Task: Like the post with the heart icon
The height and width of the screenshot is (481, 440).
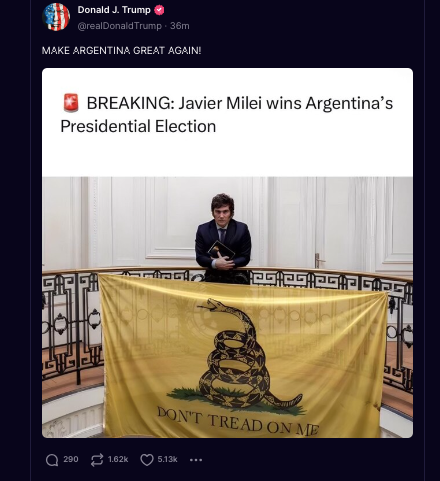Action: point(147,460)
